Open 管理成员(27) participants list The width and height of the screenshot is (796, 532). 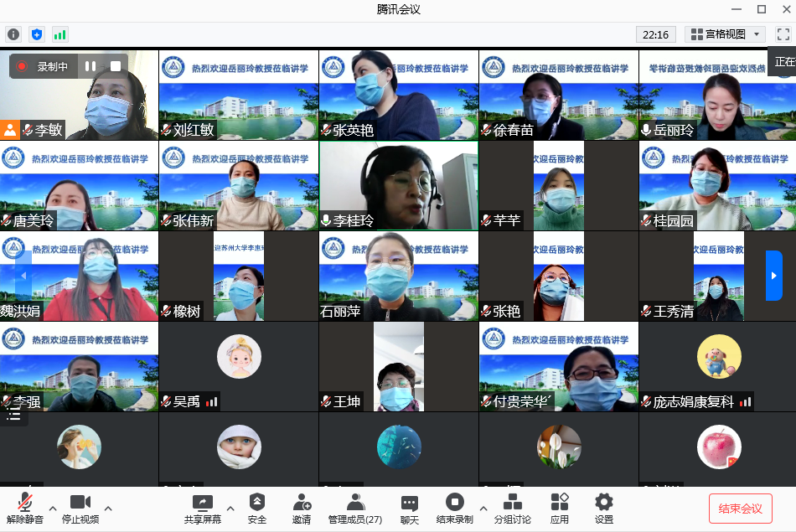point(355,508)
